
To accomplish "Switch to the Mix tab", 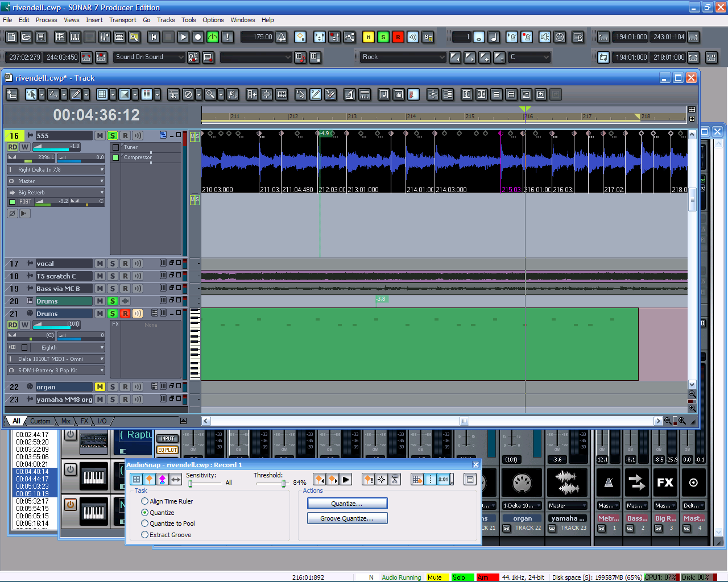I will [x=66, y=421].
